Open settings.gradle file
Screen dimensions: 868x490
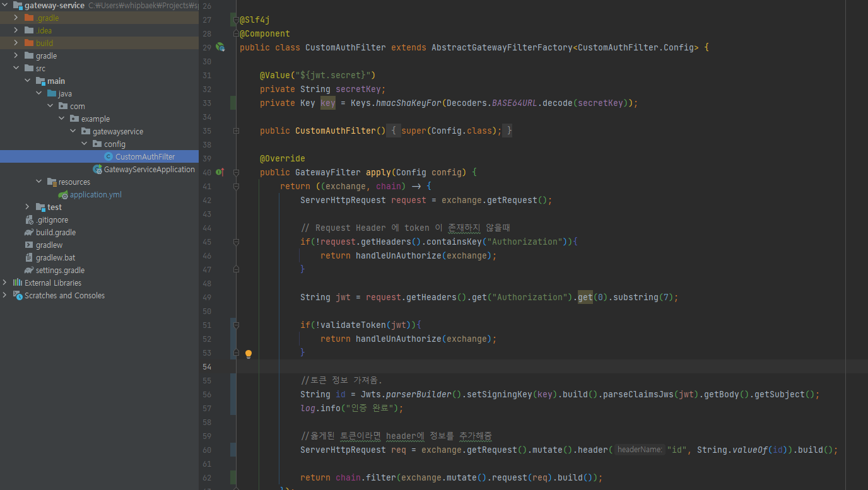click(60, 270)
